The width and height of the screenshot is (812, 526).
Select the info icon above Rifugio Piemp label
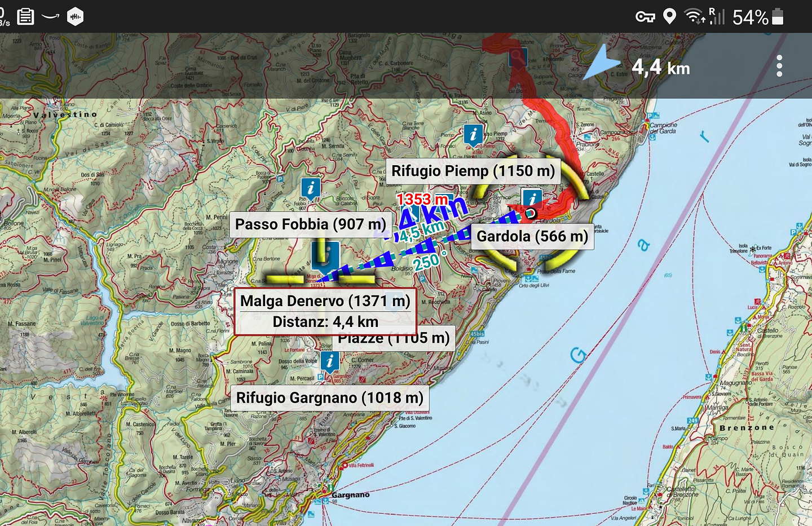474,135
